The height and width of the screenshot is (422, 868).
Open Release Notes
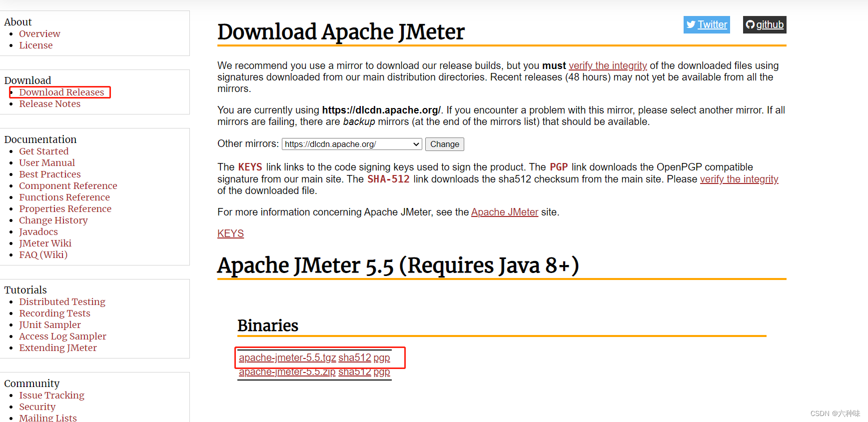(x=49, y=103)
